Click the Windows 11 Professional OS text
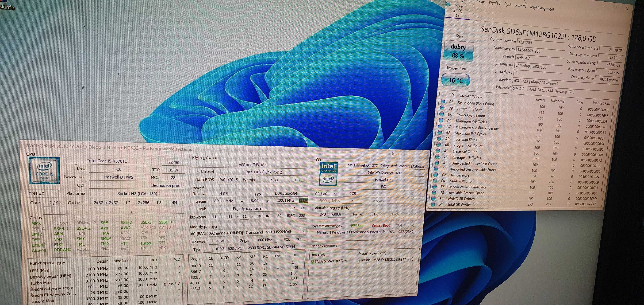The width and height of the screenshot is (644, 305). (x=365, y=232)
